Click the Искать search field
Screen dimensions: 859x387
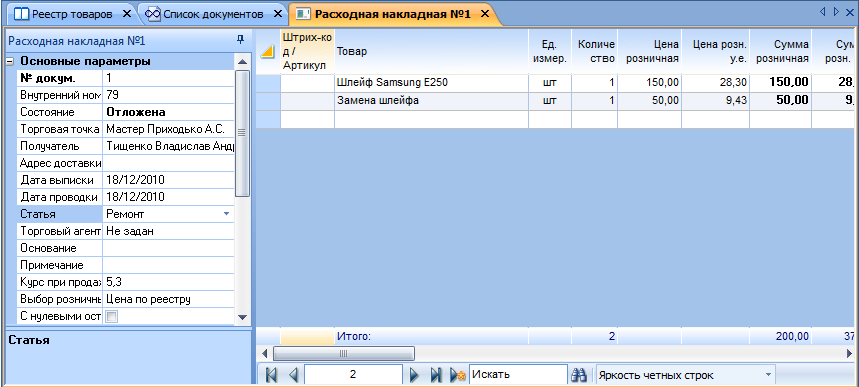[518, 375]
